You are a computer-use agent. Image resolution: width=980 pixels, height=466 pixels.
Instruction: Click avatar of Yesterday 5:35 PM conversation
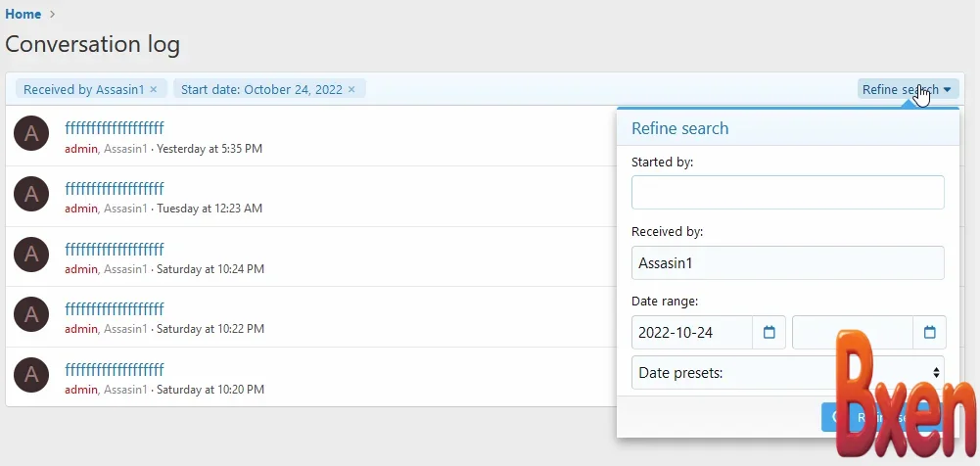31,134
